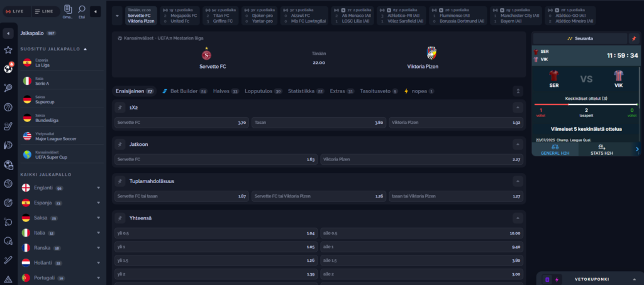Open next H2H stats arrow
Viewport: 644px width, 285px height.
coord(637,149)
